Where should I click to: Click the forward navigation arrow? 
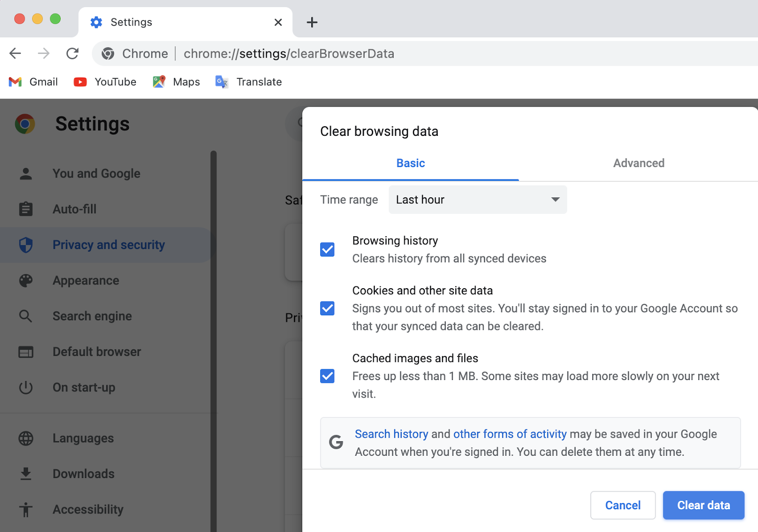coord(44,53)
